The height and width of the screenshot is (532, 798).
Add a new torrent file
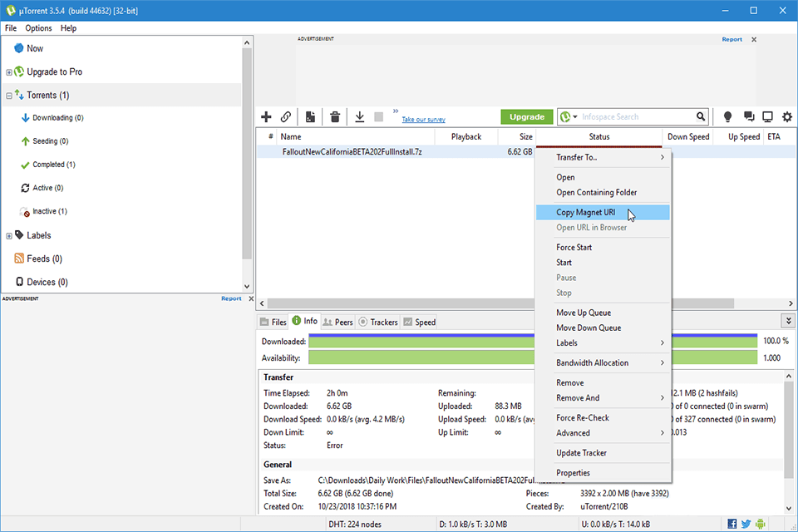[266, 116]
